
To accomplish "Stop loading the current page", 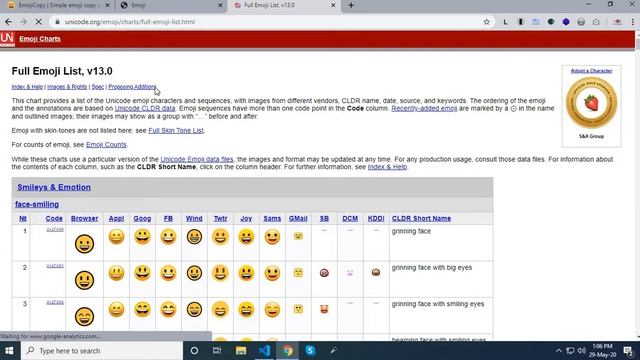I will pyautogui.click(x=38, y=22).
